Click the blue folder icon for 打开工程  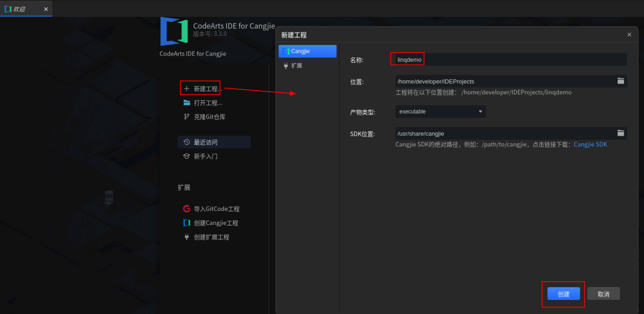point(187,103)
